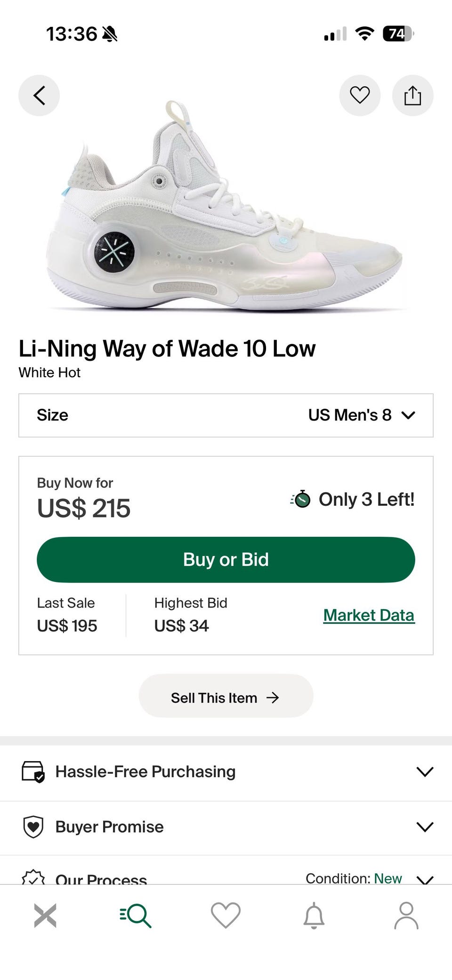This screenshot has height=980, width=452.
Task: Favorite this shoe with the top heart icon
Action: [x=360, y=96]
